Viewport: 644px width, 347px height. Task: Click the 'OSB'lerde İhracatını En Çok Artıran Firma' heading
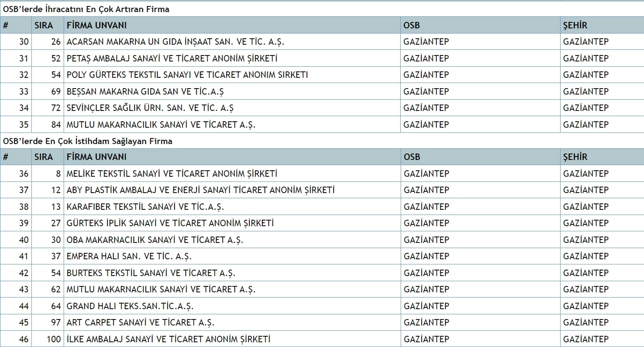pos(86,9)
